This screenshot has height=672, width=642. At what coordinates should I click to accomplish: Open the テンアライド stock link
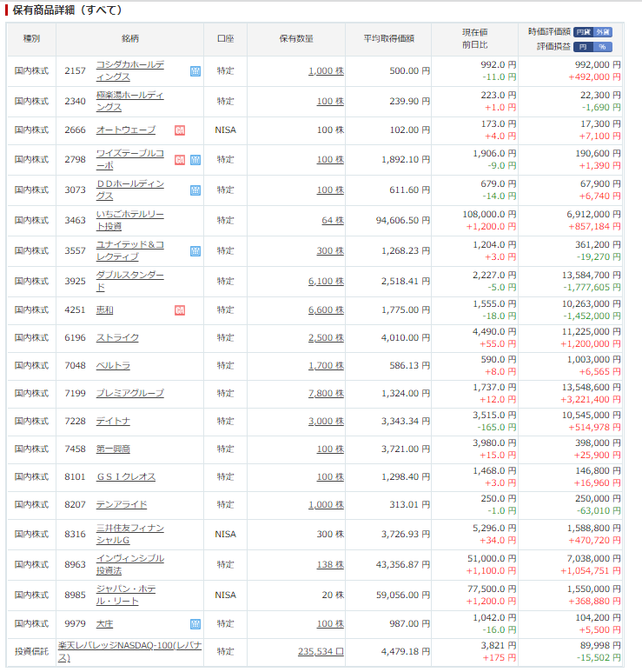[x=122, y=505]
